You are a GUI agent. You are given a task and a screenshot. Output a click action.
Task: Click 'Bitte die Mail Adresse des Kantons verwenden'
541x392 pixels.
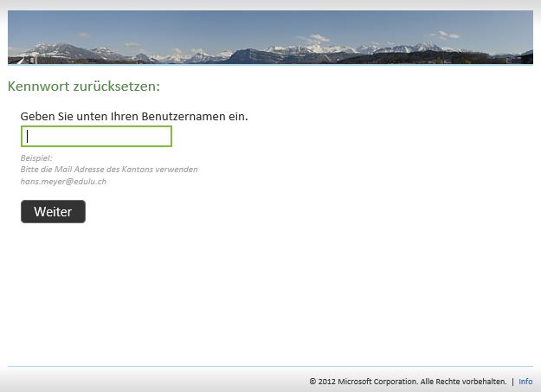[109, 170]
